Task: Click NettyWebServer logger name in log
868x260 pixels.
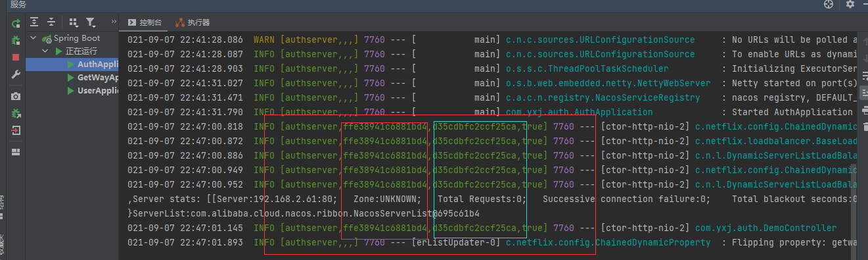Action: [608, 84]
